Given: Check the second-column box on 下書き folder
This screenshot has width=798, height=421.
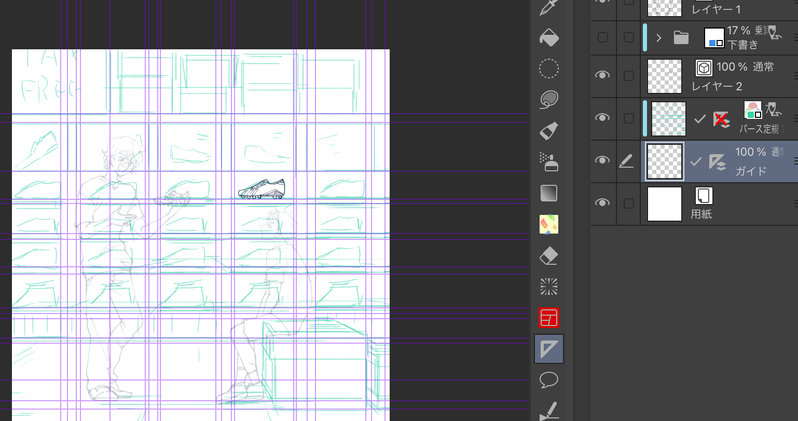Looking at the screenshot, I should click(x=629, y=38).
